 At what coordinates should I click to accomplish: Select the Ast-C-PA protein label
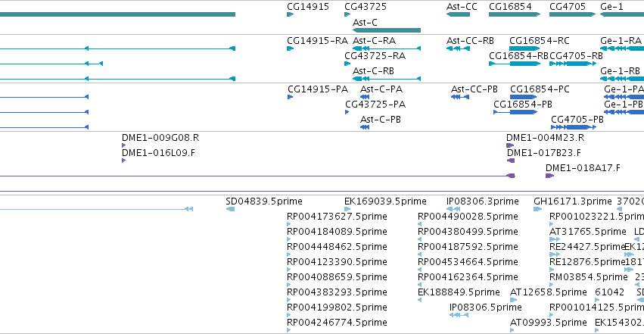pyautogui.click(x=381, y=89)
